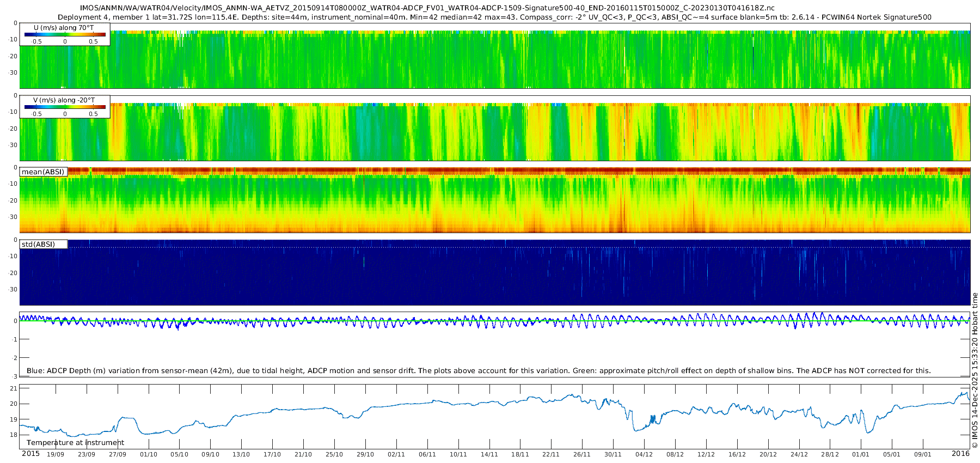The image size is (980, 463).
Task: Click the IMOS copyright timestamp text
Action: click(975, 370)
